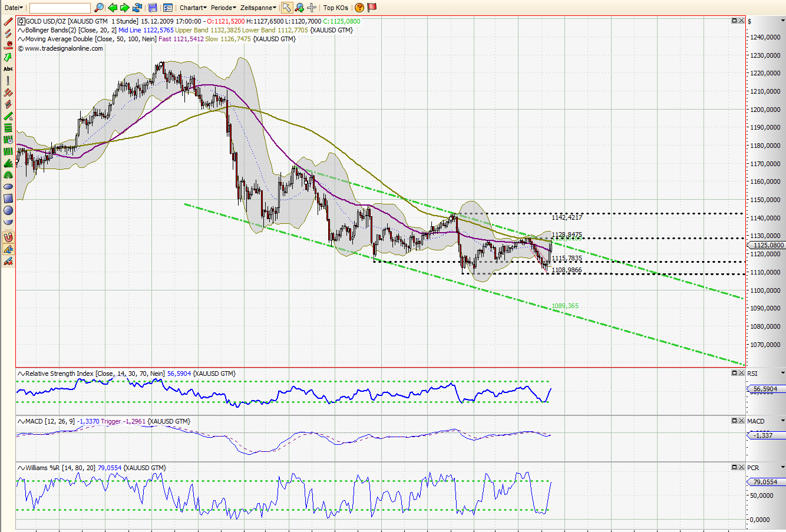
Task: Select the regression channel tool
Action: [8, 104]
